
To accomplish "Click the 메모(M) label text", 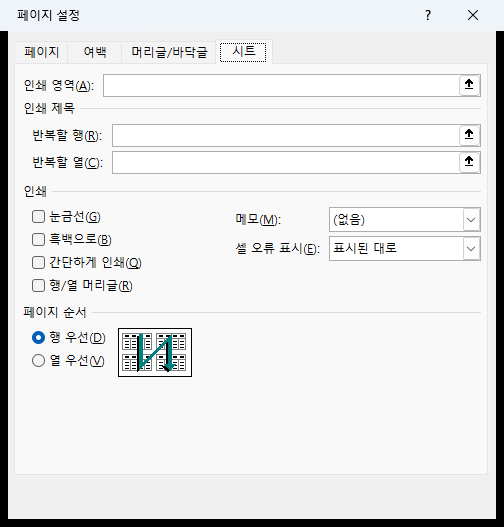I will pyautogui.click(x=258, y=220).
